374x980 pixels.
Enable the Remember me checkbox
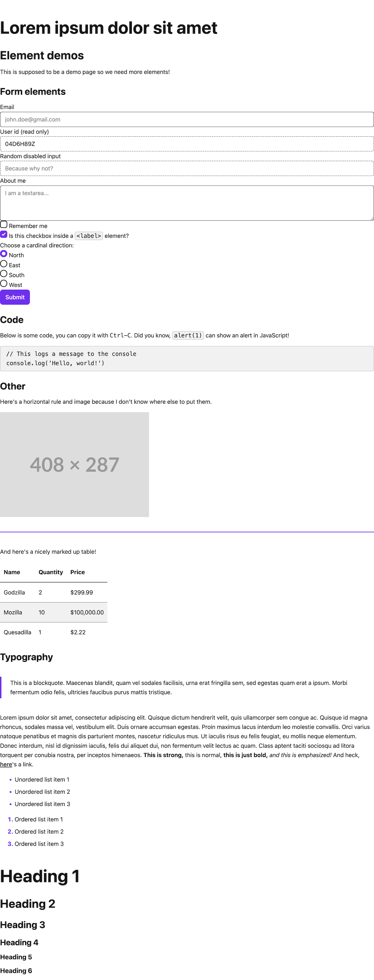[x=4, y=224]
